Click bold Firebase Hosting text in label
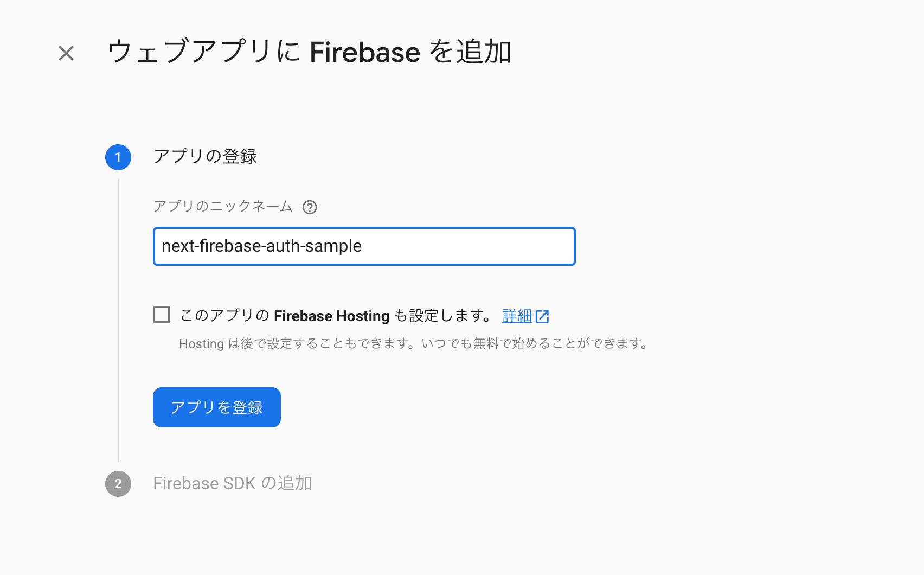 331,316
